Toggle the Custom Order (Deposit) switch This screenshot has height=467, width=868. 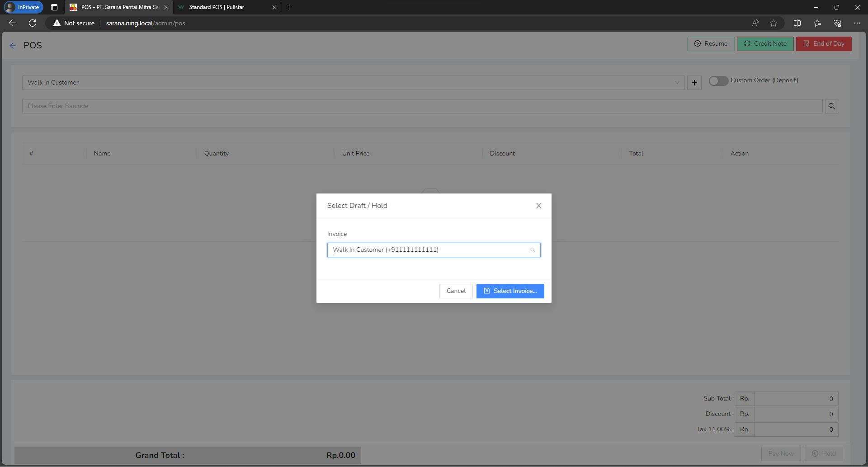pos(718,81)
